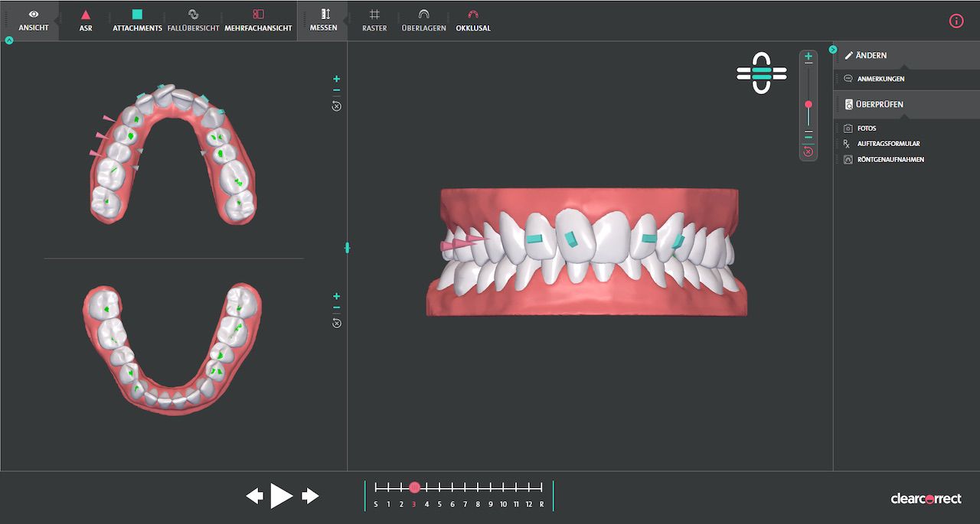Image resolution: width=980 pixels, height=524 pixels.
Task: Activate the MESSEN measure tool
Action: tap(324, 21)
